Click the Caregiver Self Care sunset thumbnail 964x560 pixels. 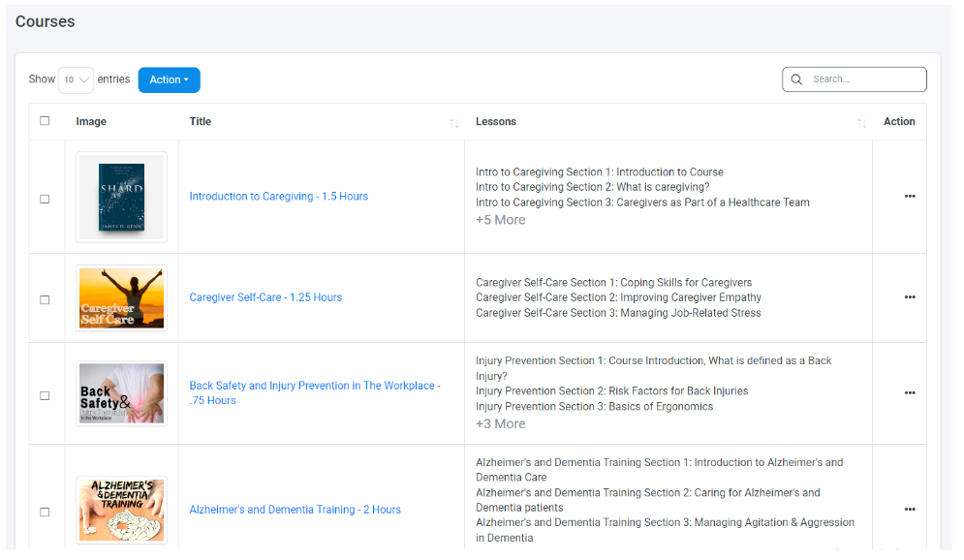point(121,297)
